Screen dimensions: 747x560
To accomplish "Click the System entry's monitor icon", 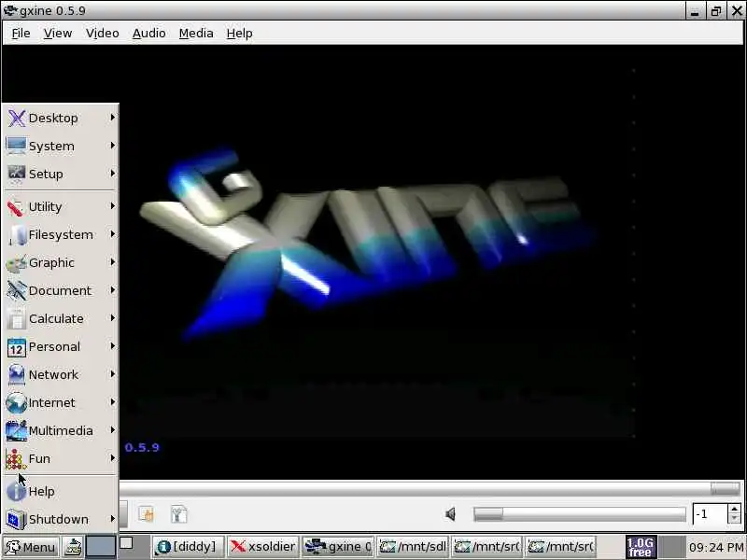I will point(16,146).
